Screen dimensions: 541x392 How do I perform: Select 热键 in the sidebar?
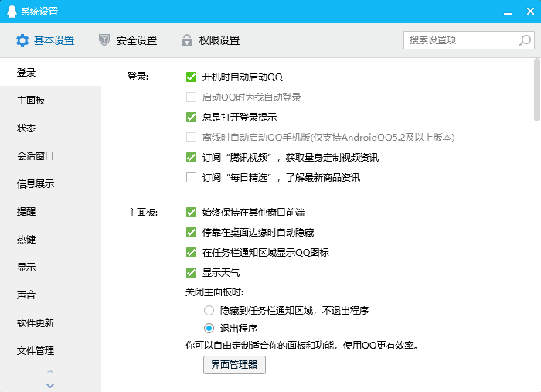point(50,239)
